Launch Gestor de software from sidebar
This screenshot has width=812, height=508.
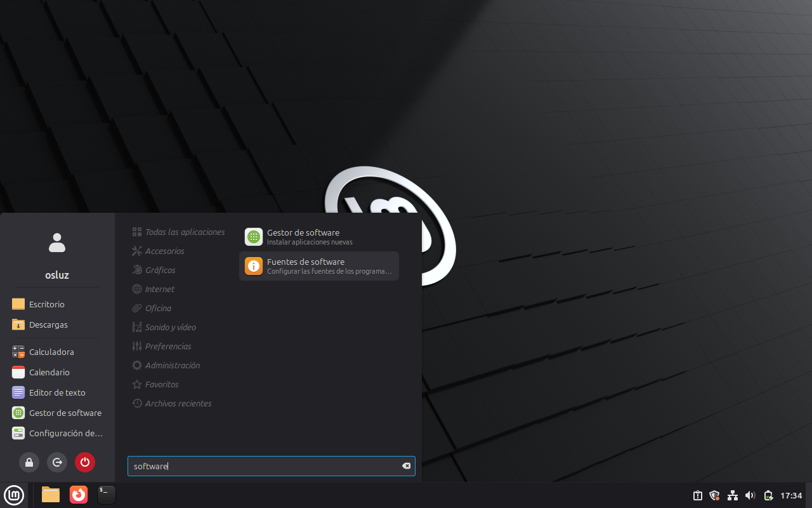coord(57,413)
